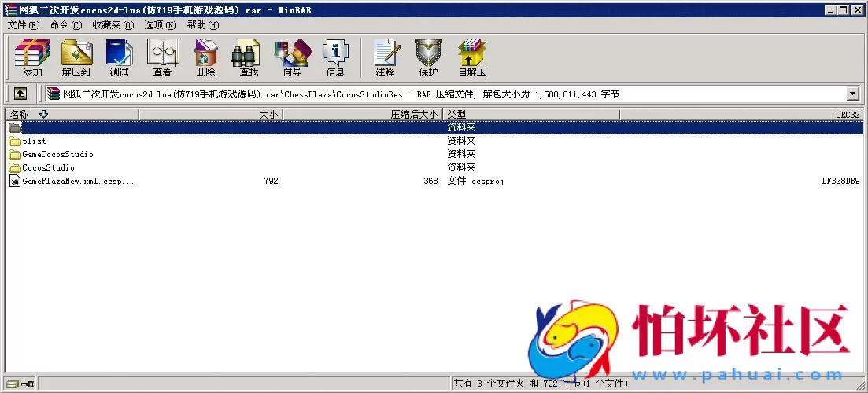Select the CocosStudio folder name
This screenshot has width=868, height=393.
pyautogui.click(x=48, y=167)
